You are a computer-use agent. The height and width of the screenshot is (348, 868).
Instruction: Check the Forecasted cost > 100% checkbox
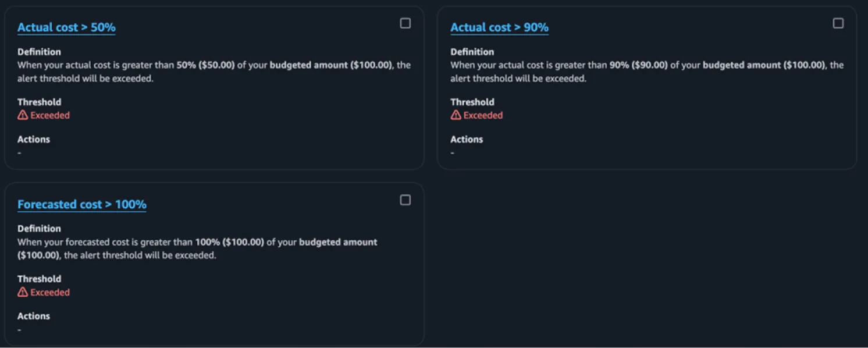tap(405, 200)
